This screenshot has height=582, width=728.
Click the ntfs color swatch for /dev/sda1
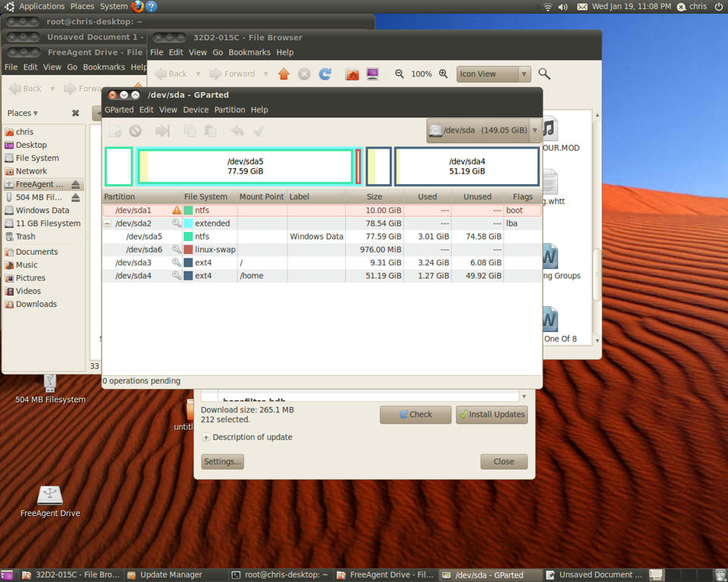point(188,210)
